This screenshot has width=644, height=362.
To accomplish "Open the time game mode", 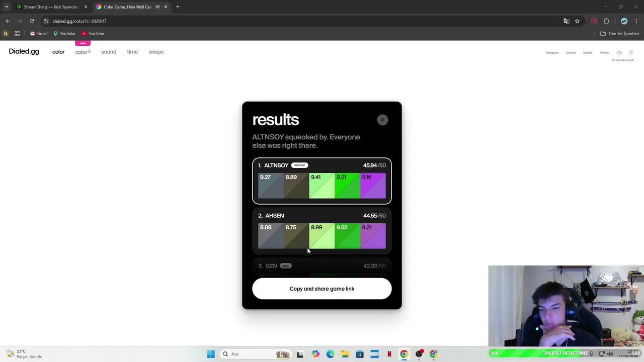I will (x=132, y=52).
